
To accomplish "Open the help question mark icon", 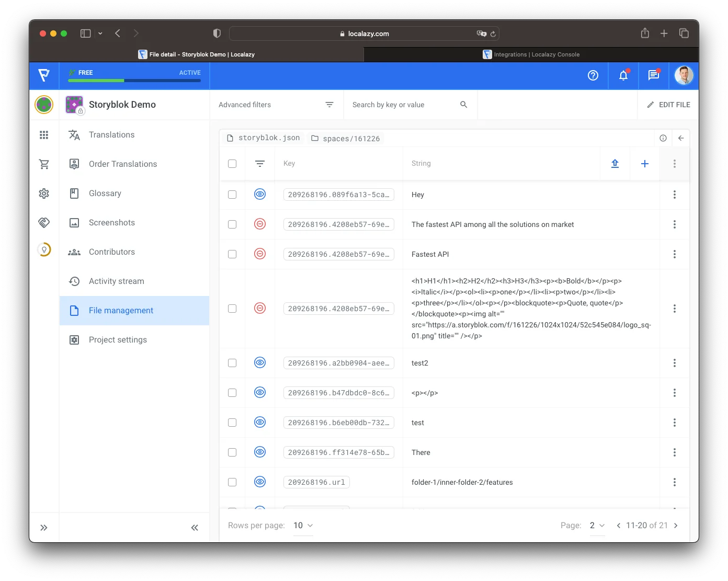I will click(x=593, y=75).
